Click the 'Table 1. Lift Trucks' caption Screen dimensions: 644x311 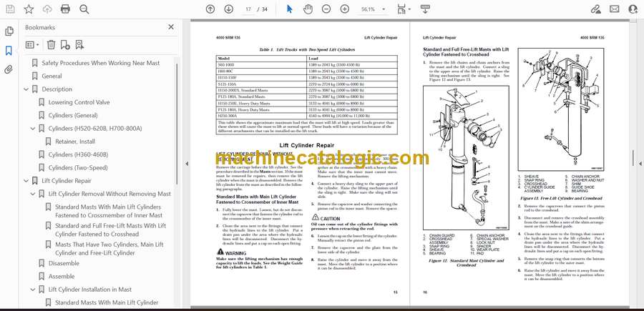click(307, 49)
